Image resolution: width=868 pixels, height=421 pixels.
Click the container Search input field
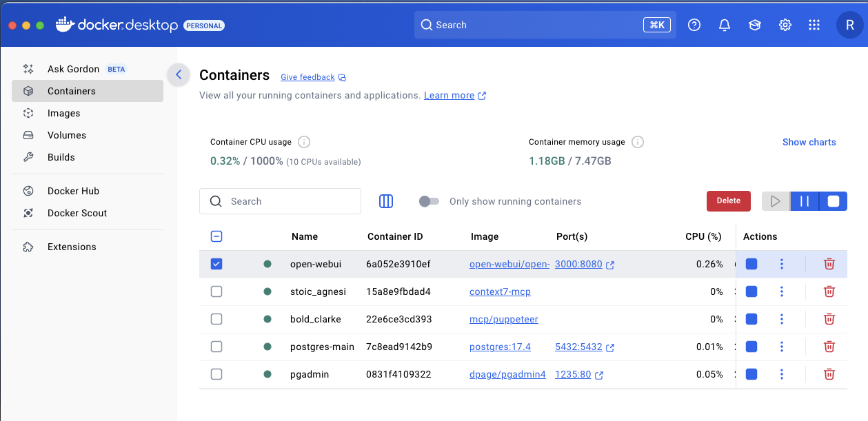(x=290, y=201)
